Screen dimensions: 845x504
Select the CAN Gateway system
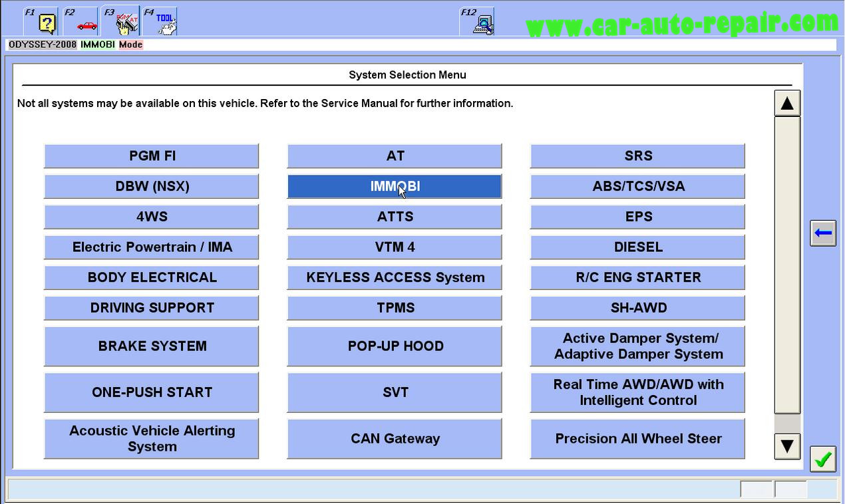[x=395, y=438]
